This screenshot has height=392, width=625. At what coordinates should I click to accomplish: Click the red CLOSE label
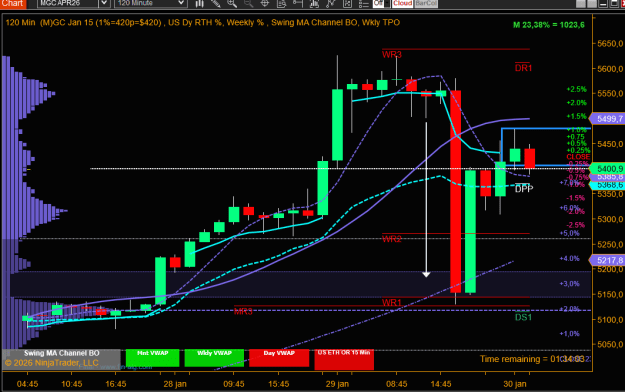click(x=578, y=157)
